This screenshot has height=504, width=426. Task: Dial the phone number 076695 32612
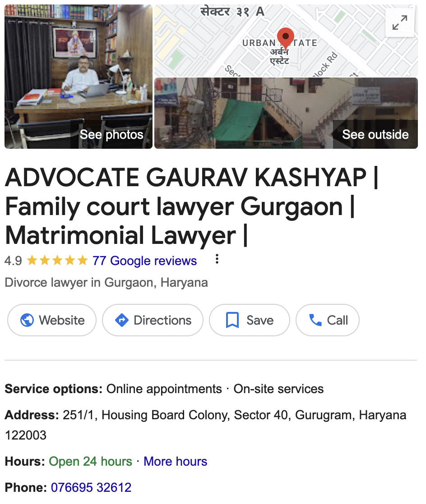tap(91, 487)
